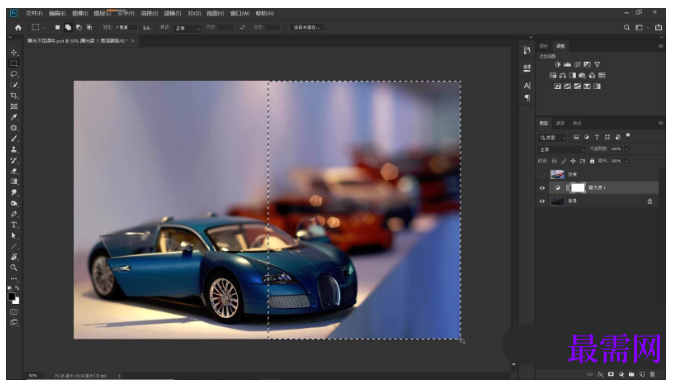Open the search icon at top right
This screenshot has width=680, height=380.
pos(627,27)
